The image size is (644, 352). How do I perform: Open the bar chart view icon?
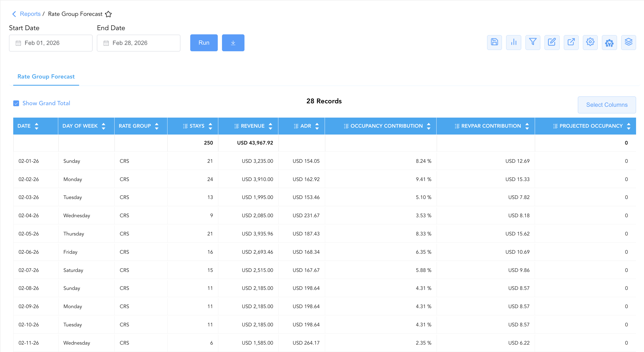514,42
